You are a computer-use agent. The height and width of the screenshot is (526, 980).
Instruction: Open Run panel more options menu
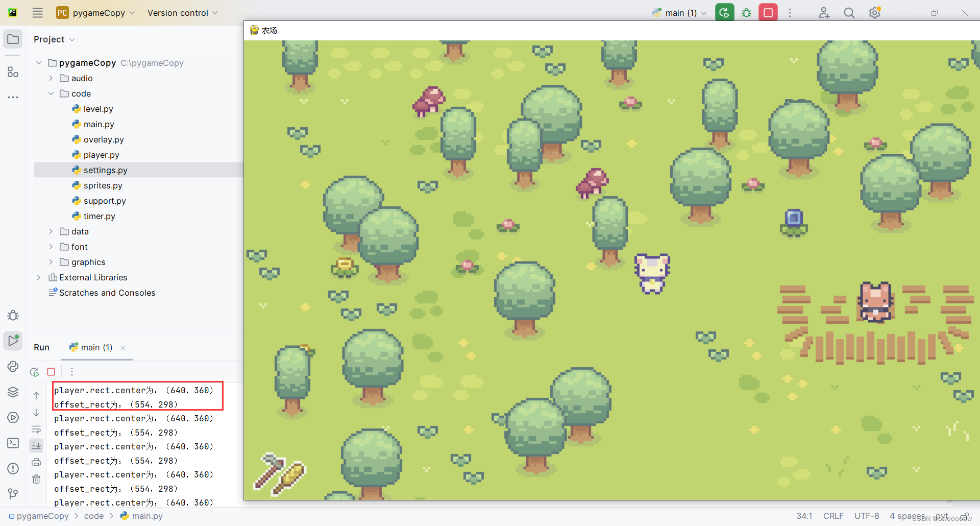(x=72, y=372)
